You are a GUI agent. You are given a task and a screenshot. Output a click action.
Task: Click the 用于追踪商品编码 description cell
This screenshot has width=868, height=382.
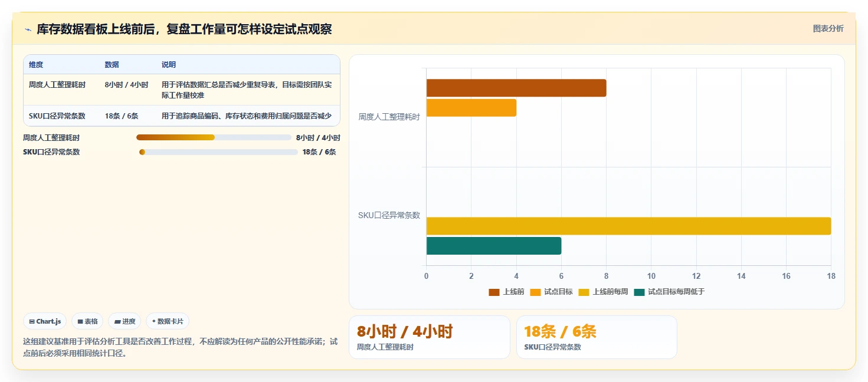247,116
